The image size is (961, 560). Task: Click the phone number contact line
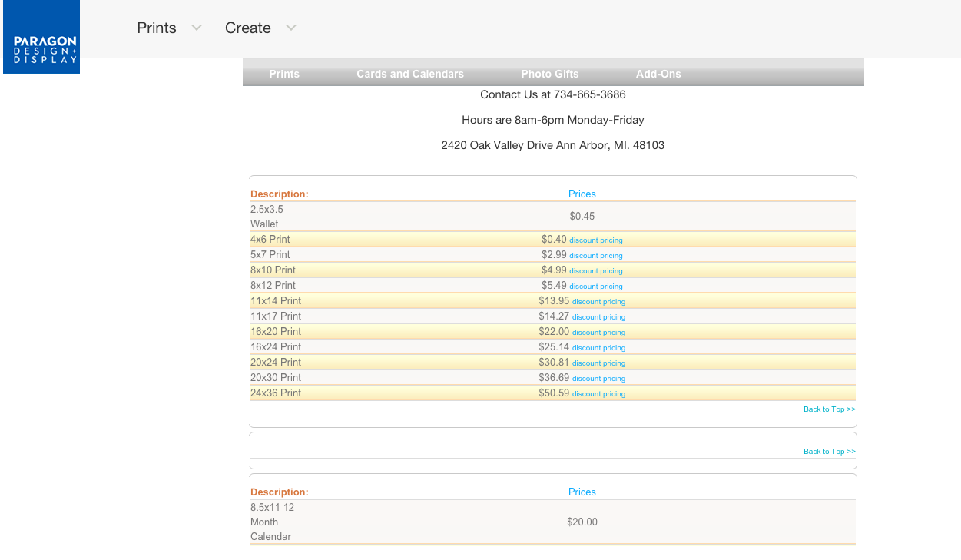click(553, 94)
